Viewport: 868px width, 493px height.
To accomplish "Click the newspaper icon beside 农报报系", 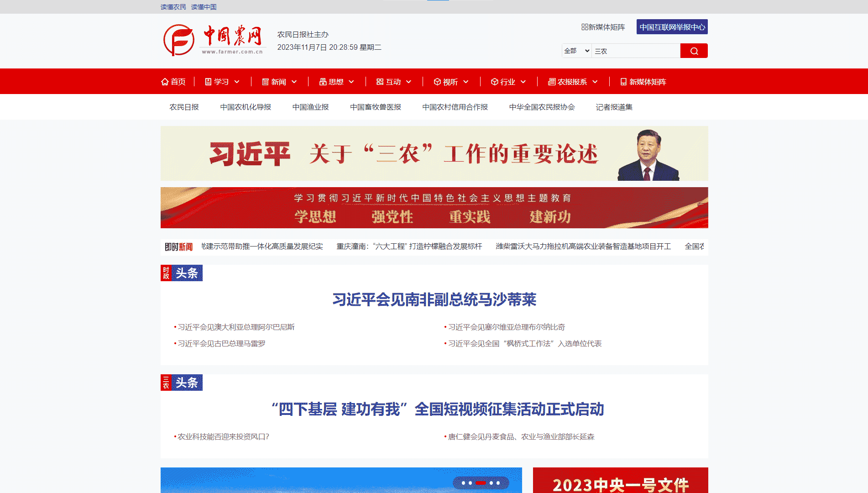I will (x=552, y=82).
